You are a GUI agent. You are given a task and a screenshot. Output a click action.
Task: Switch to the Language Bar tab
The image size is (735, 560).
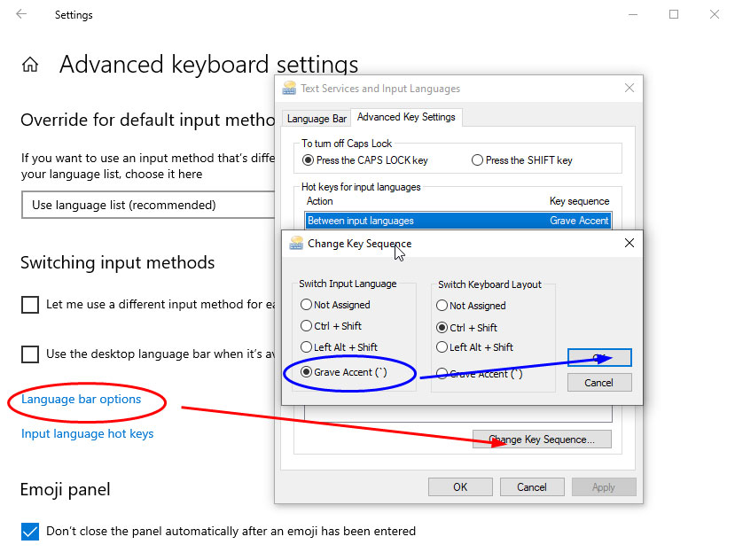pyautogui.click(x=317, y=117)
